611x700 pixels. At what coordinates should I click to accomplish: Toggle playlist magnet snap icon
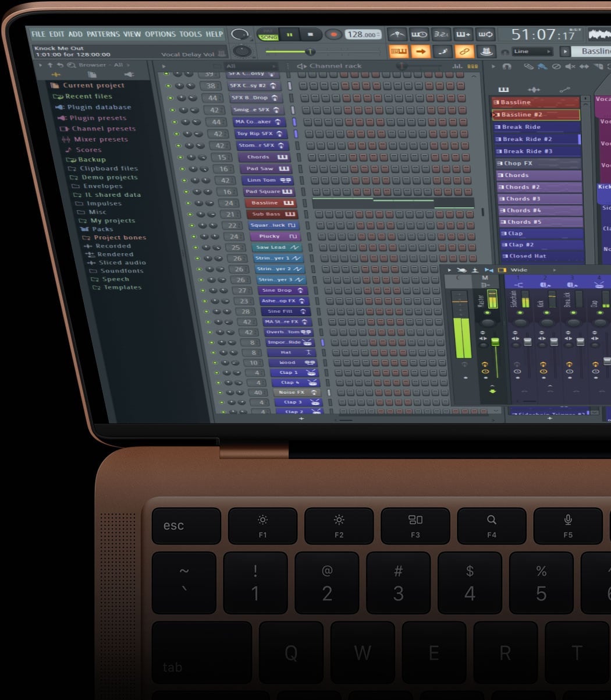point(507,66)
